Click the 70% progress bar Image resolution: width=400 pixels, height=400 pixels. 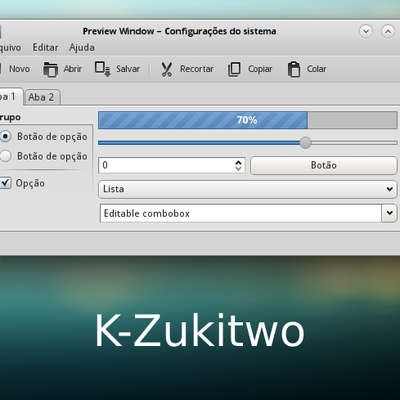point(248,120)
